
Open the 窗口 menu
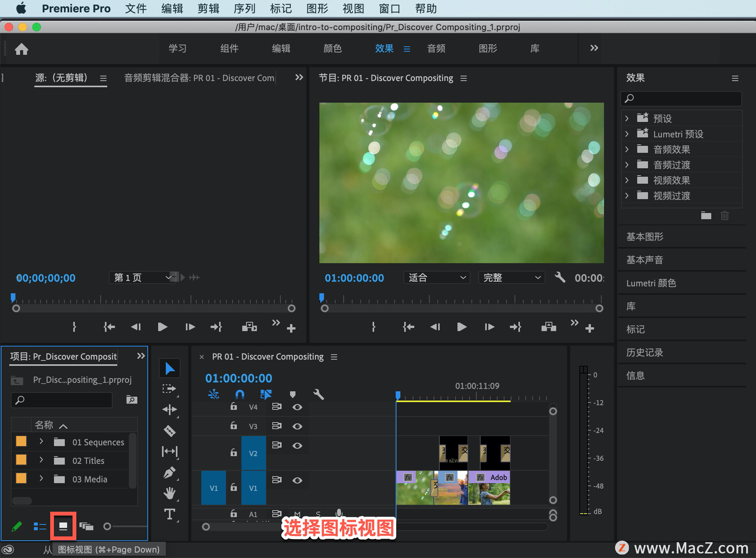click(389, 8)
